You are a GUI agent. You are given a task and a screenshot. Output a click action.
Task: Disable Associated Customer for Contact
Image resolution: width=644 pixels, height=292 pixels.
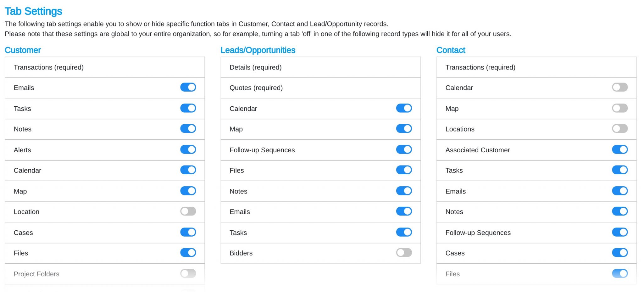pos(619,149)
